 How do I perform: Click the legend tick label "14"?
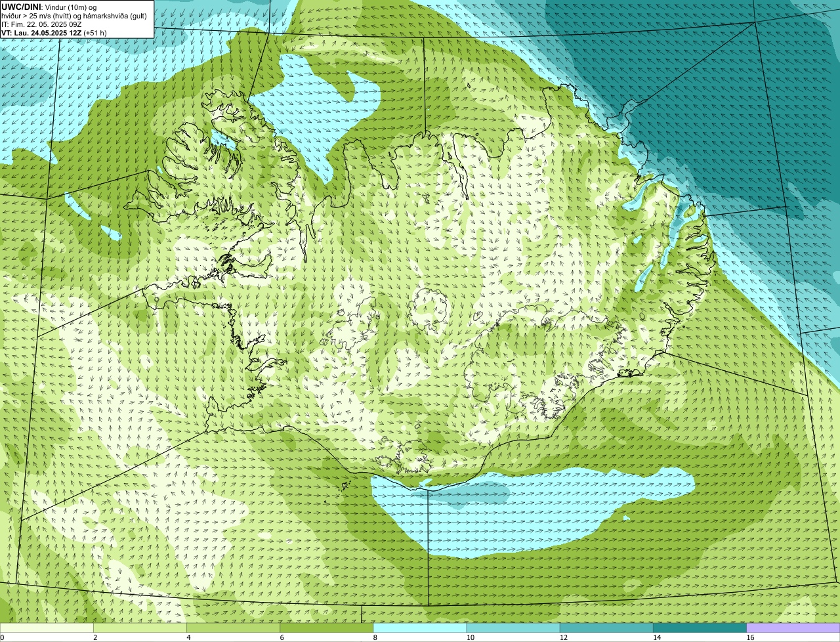(657, 637)
